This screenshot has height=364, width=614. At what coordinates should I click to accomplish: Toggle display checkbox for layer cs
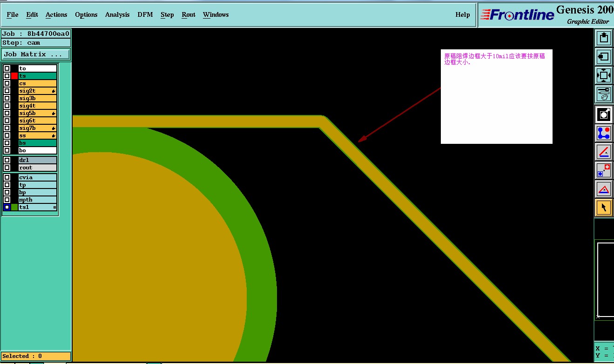point(7,83)
